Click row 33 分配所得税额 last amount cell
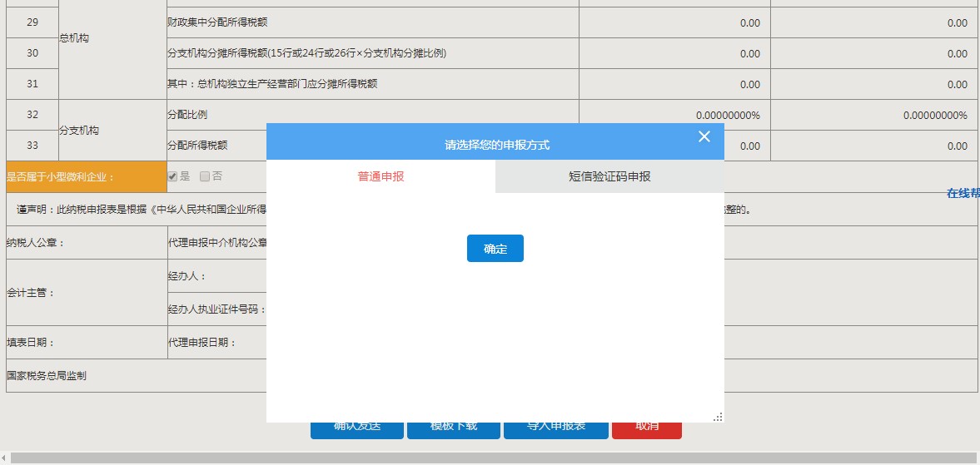The image size is (980, 465). tap(873, 146)
